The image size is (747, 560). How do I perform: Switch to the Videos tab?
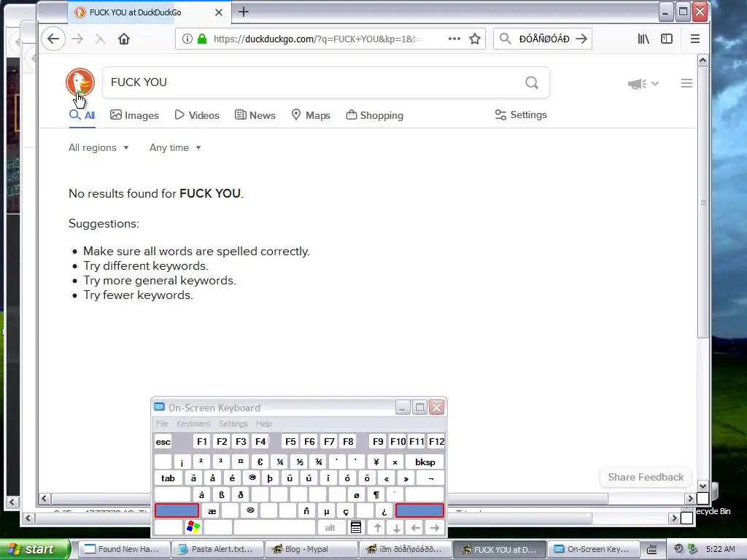197,115
